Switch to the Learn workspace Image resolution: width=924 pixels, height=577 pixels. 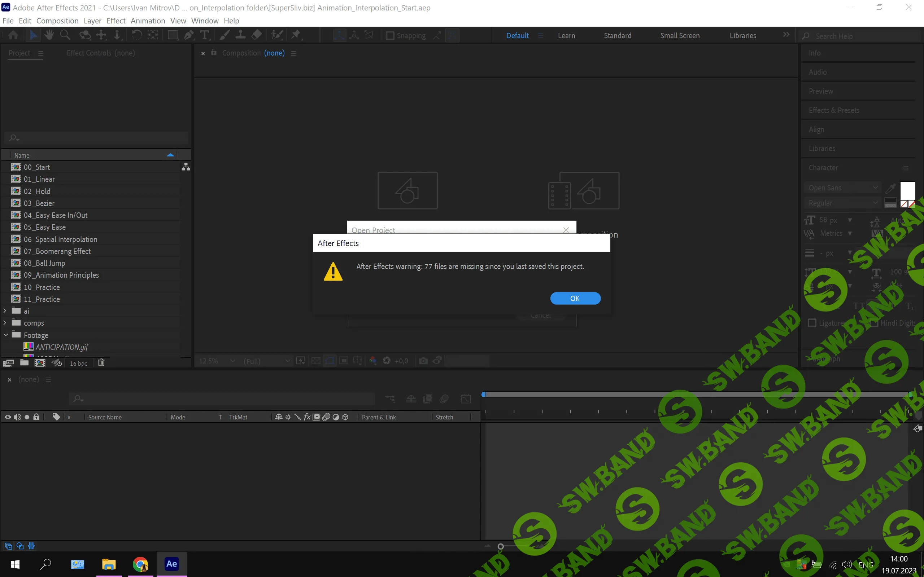(566, 35)
